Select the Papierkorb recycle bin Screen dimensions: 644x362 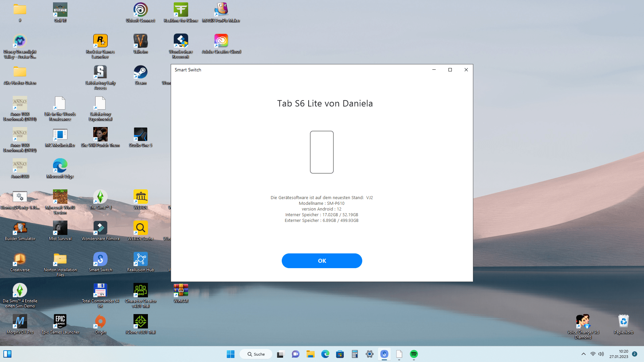pyautogui.click(x=623, y=324)
